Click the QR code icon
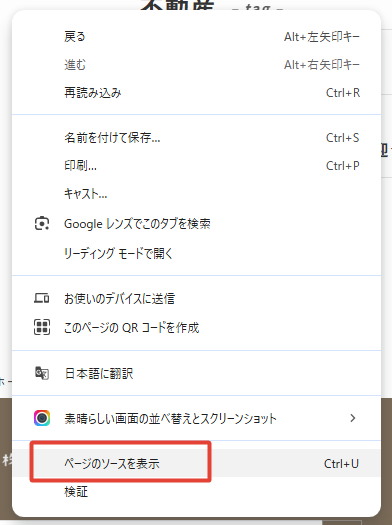This screenshot has width=392, height=525. point(42,327)
